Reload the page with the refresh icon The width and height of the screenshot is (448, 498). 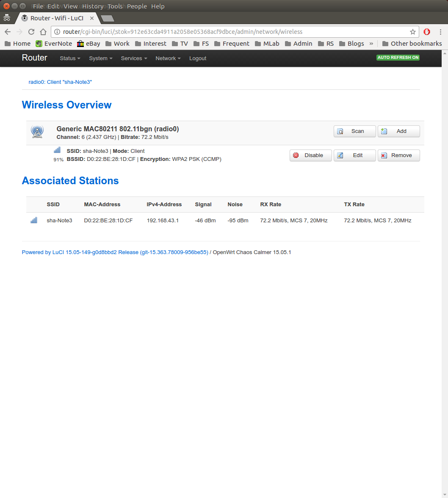click(31, 32)
